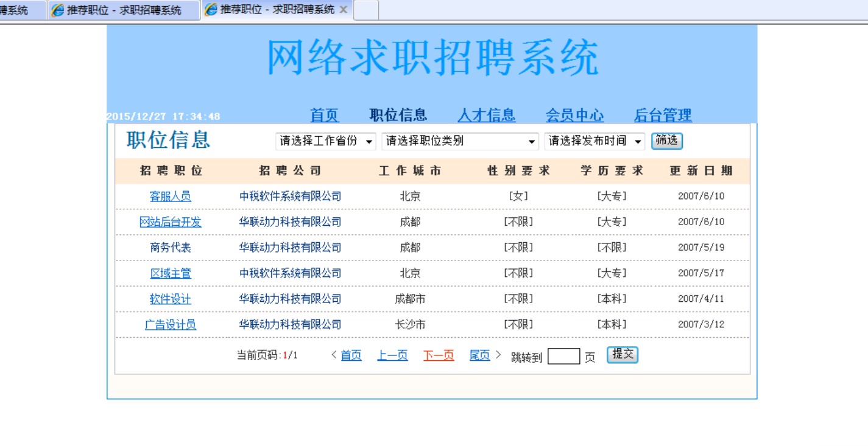Click the 下一页 pagination link

pos(439,355)
